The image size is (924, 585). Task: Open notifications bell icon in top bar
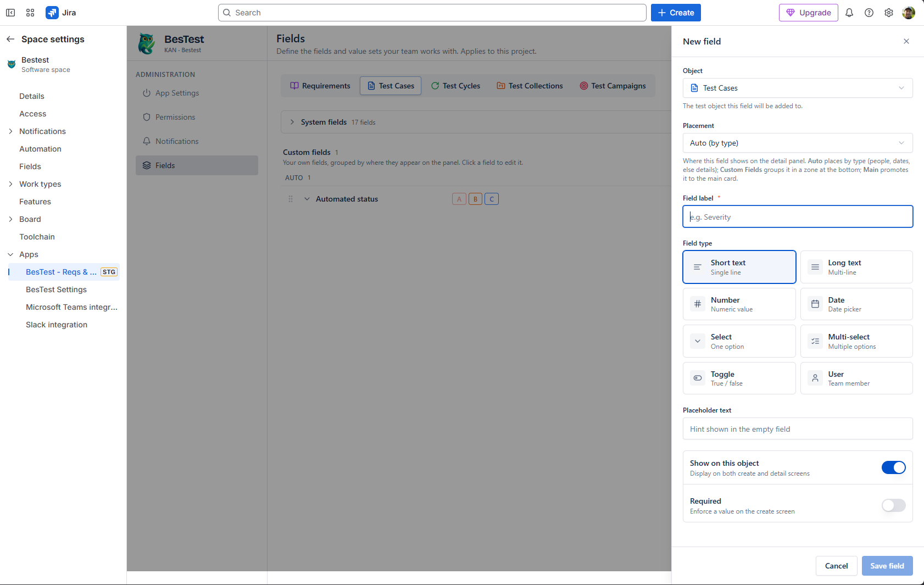tap(849, 13)
